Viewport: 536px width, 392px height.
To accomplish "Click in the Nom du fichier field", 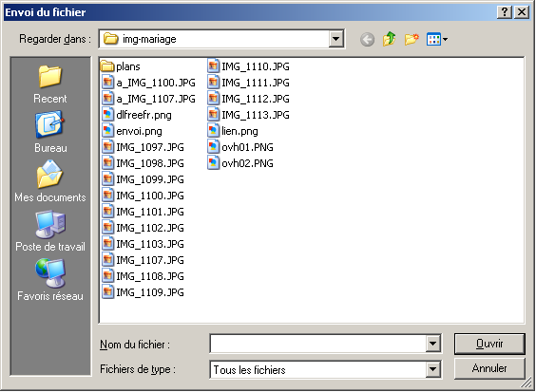I will coord(318,344).
